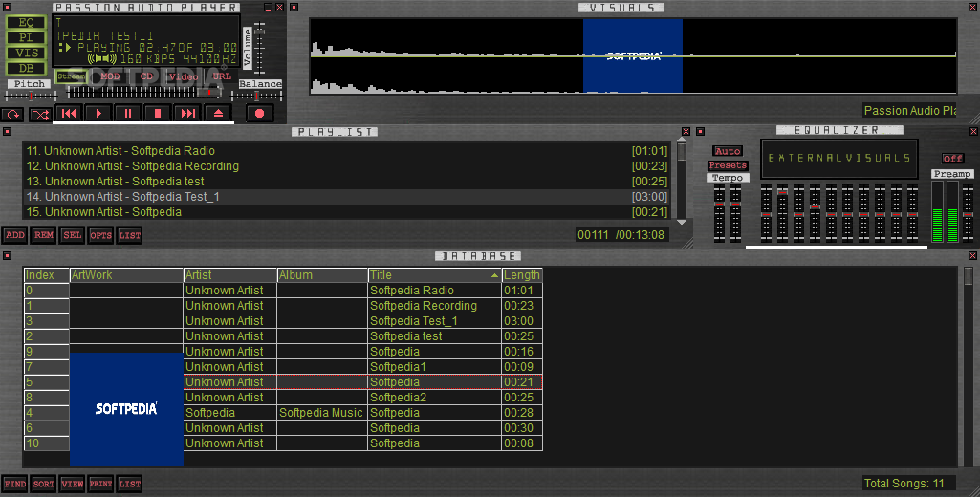Click the highest-raised equalizer band slider handle

click(782, 193)
